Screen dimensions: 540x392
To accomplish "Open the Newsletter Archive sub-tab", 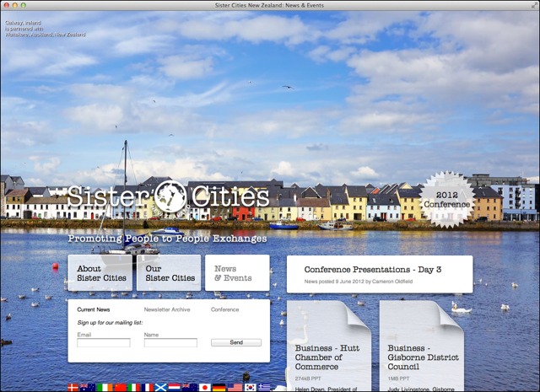I will click(x=167, y=309).
